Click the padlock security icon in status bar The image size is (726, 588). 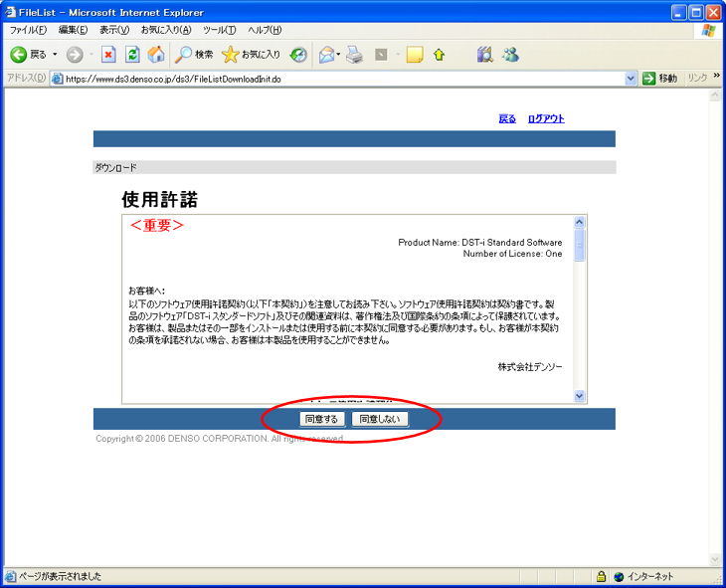(601, 576)
